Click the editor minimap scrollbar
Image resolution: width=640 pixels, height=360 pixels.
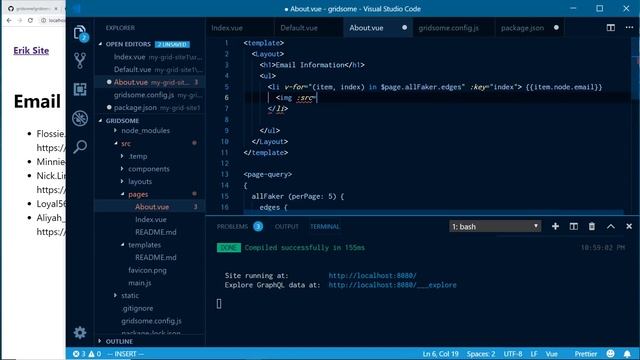click(636, 69)
